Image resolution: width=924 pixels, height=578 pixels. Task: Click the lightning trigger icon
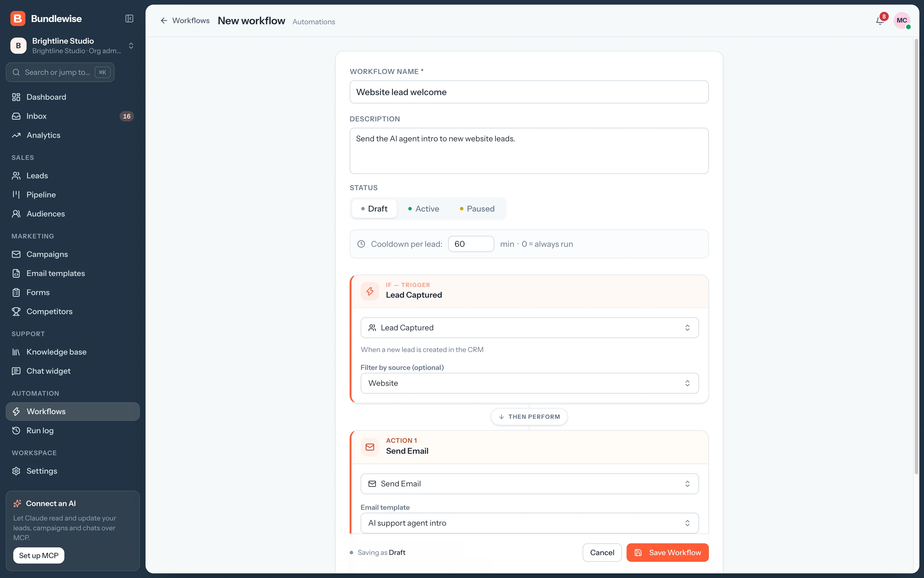370,291
